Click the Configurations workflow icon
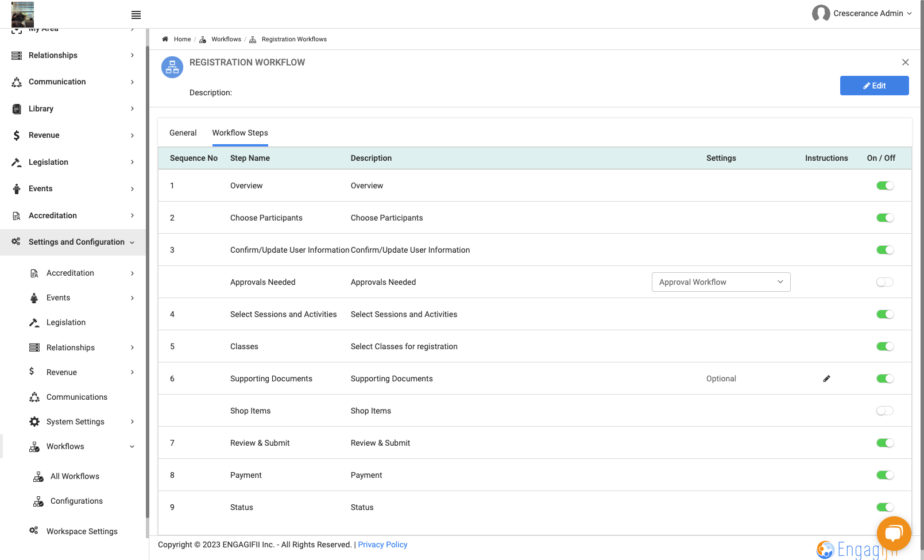 (38, 501)
